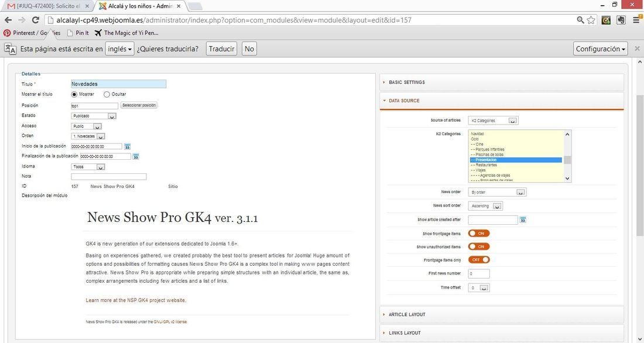Close the Alcalá y los niños tab
This screenshot has width=644, height=343.
pos(179,6)
